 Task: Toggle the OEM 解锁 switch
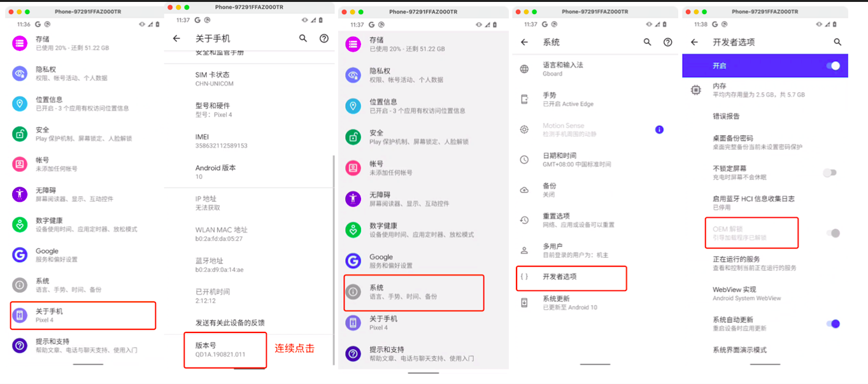(x=833, y=233)
